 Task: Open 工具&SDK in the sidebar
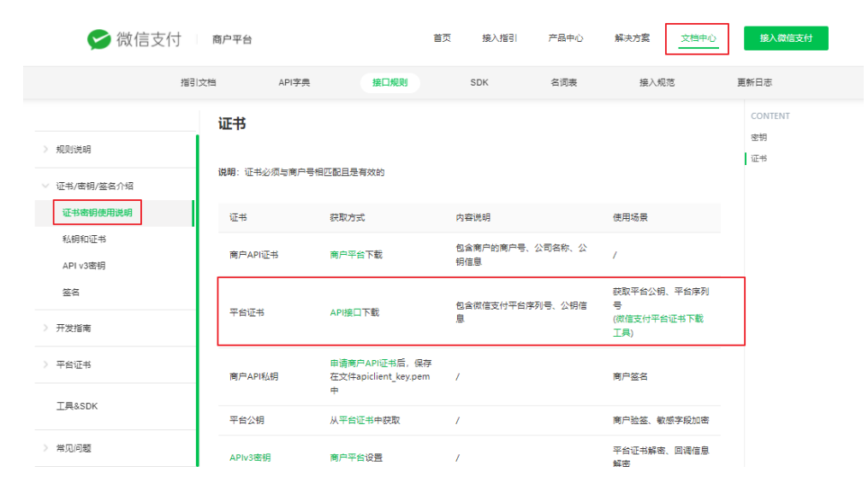(77, 406)
